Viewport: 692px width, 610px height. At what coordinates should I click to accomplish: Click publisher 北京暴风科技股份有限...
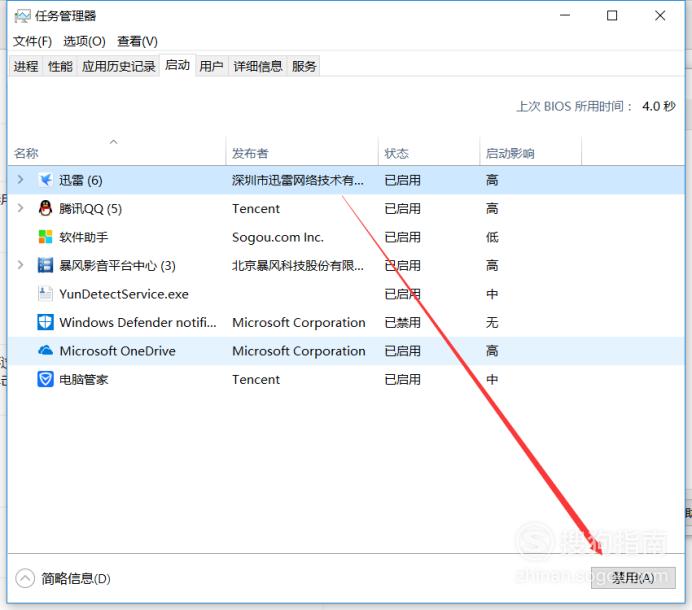(298, 265)
